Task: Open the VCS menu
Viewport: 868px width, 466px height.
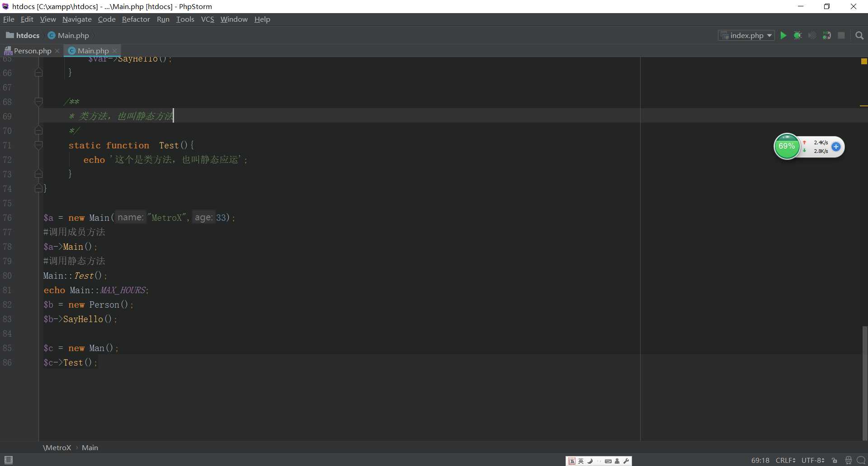Action: click(208, 19)
